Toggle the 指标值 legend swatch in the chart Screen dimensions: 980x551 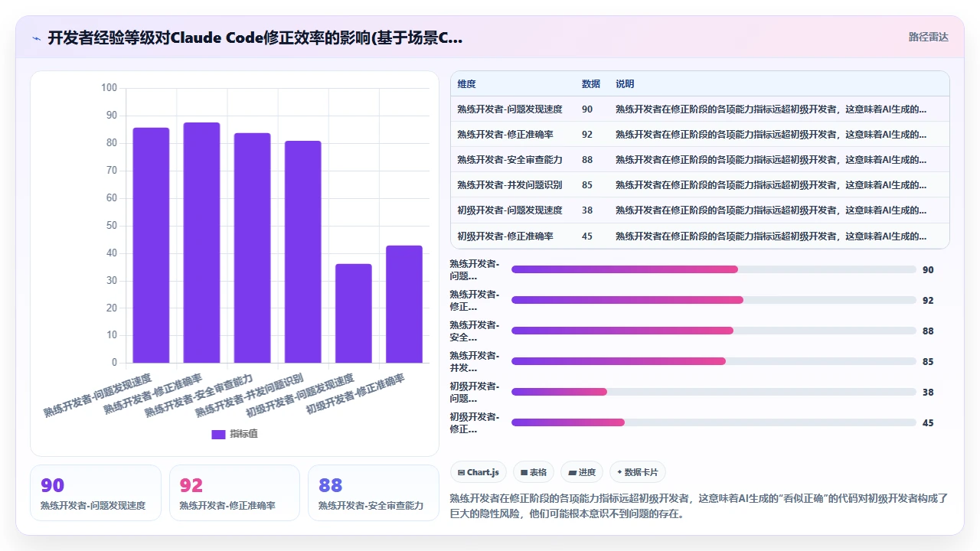click(218, 435)
